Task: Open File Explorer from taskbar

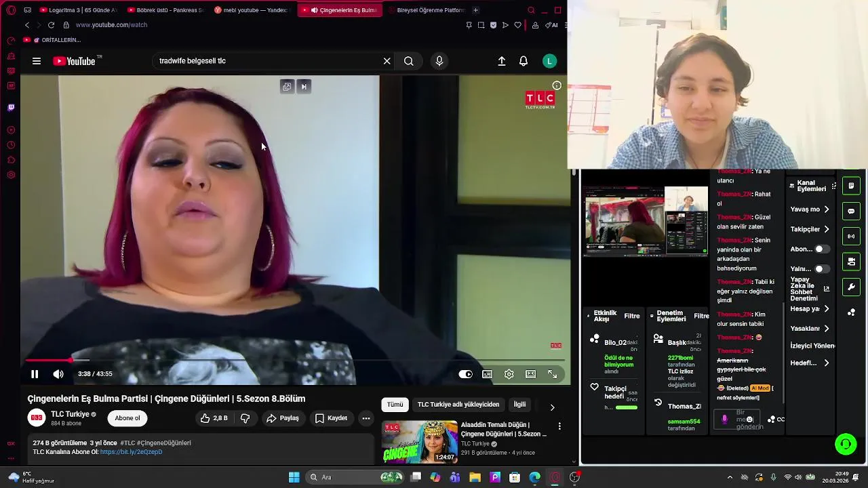Action: pyautogui.click(x=475, y=477)
